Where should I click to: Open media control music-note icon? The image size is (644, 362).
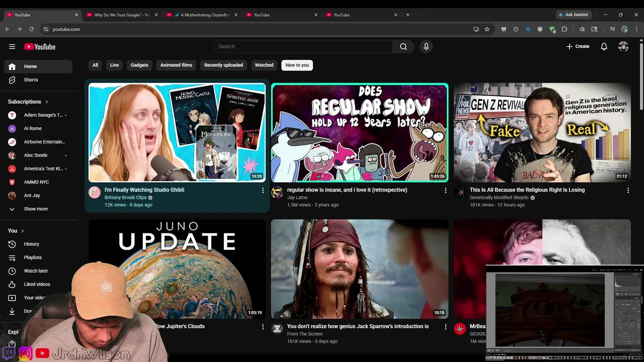(612, 29)
